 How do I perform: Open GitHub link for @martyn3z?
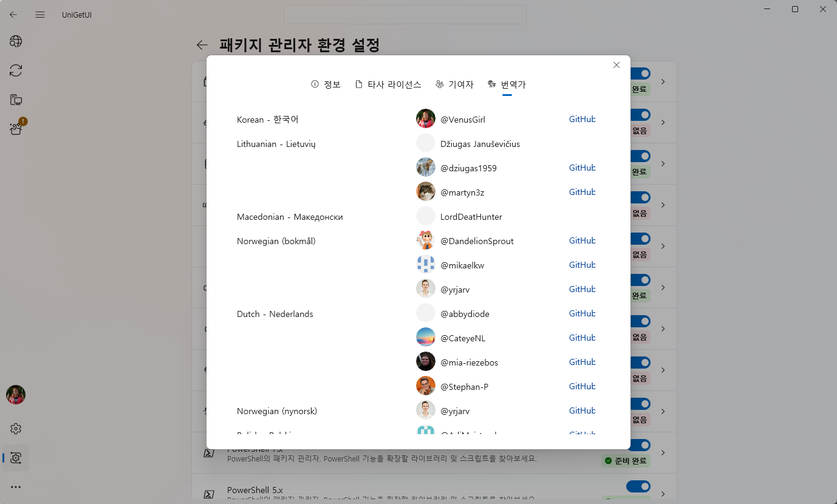coord(582,192)
